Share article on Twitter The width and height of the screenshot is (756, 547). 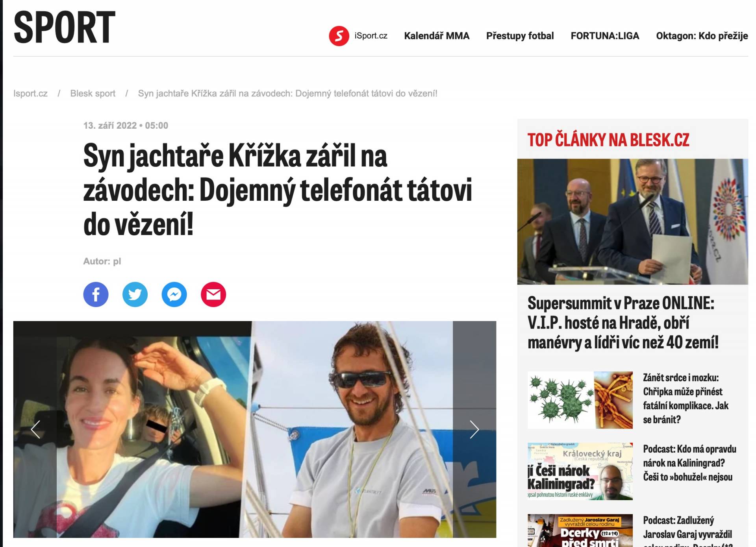point(135,294)
